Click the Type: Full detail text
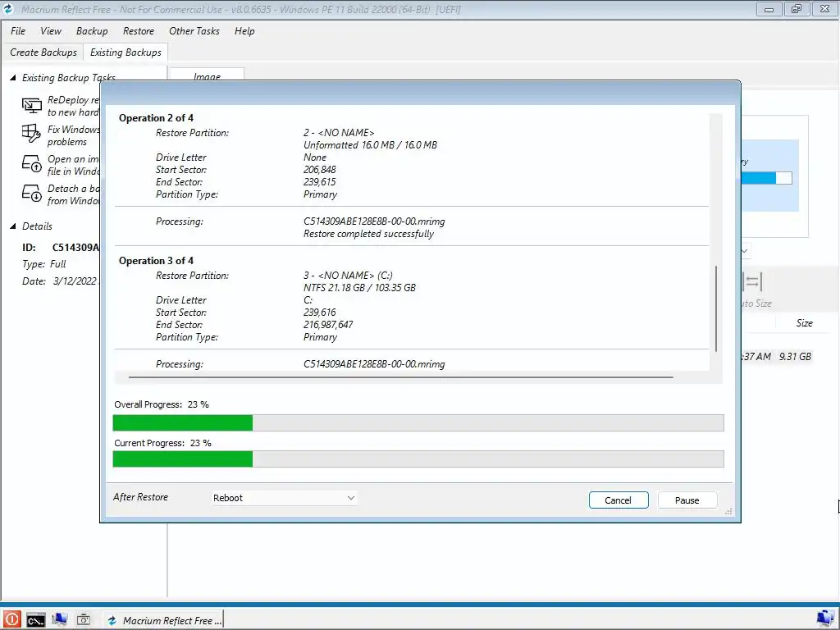The image size is (840, 630). point(44,264)
